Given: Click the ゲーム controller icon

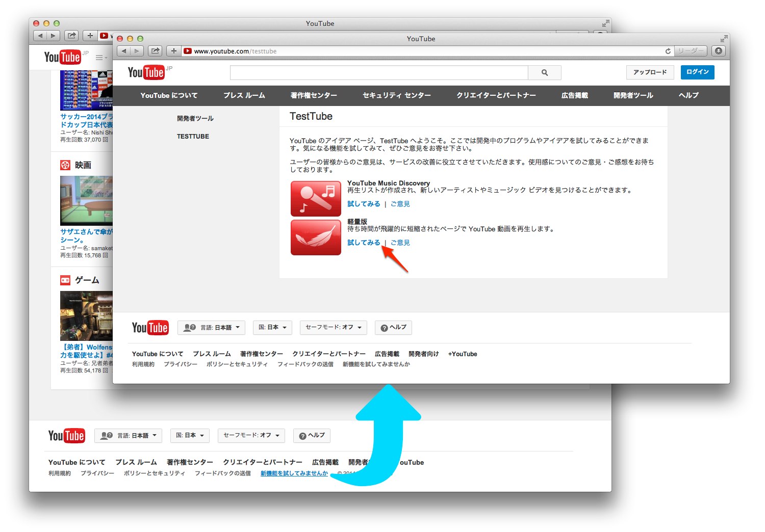Looking at the screenshot, I should (65, 280).
